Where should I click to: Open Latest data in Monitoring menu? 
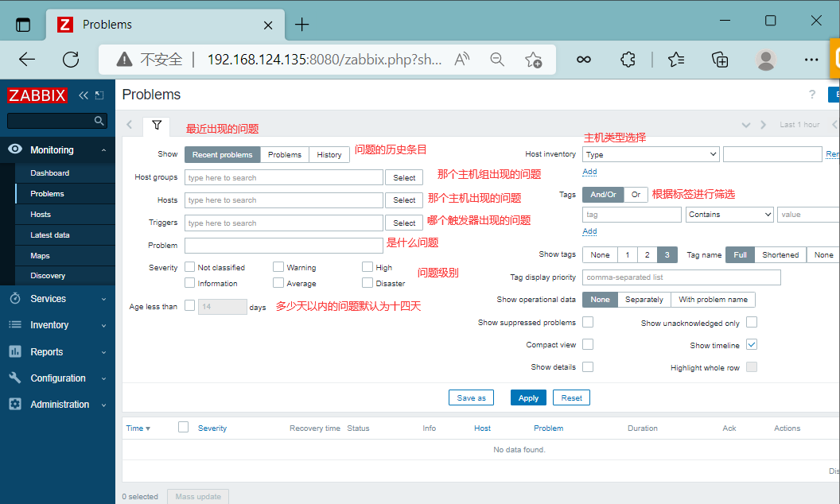click(50, 235)
